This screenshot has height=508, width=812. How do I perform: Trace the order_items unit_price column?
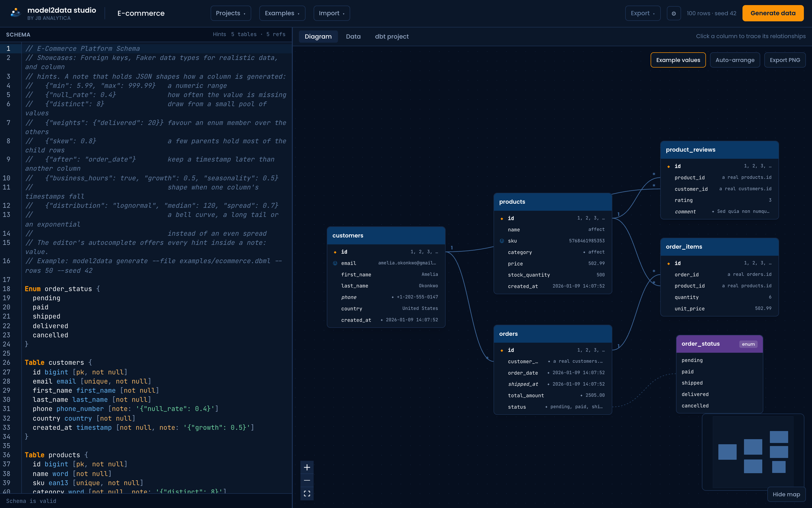[x=719, y=308]
